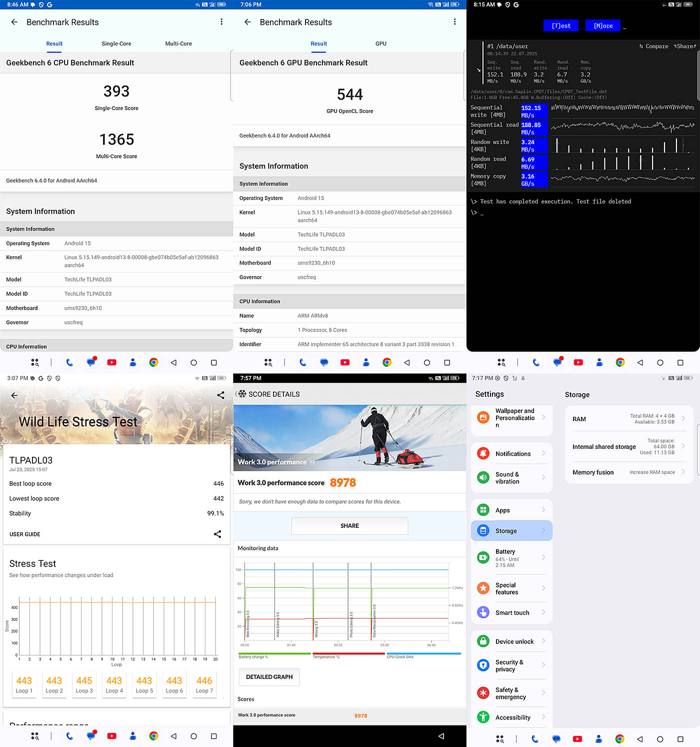Open Phone app from Settings screen dock
Image resolution: width=700 pixels, height=747 pixels.
(x=535, y=739)
